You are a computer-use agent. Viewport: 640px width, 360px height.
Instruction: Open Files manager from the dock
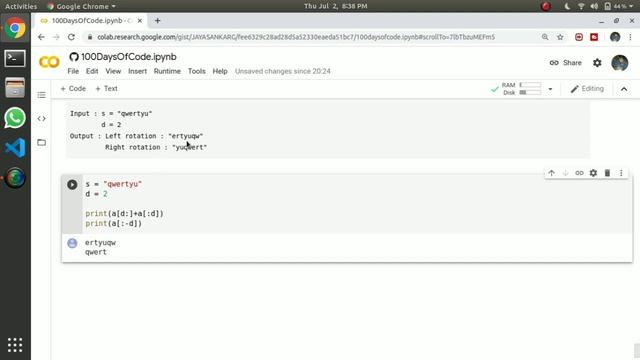pos(15,88)
